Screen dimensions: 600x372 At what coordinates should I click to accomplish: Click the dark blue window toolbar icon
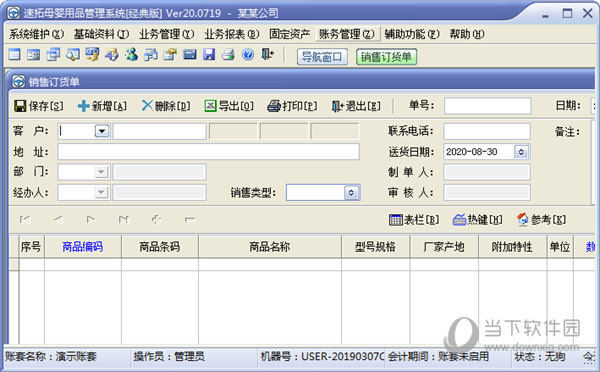point(190,55)
